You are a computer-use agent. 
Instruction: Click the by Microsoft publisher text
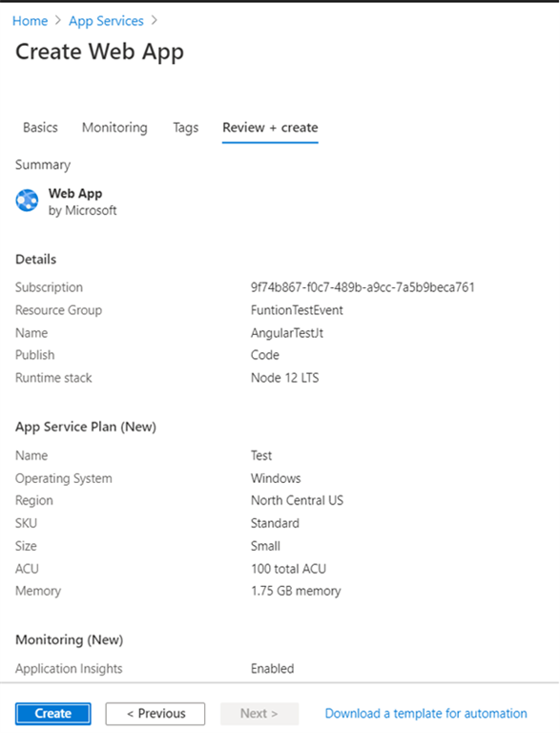[x=82, y=210]
